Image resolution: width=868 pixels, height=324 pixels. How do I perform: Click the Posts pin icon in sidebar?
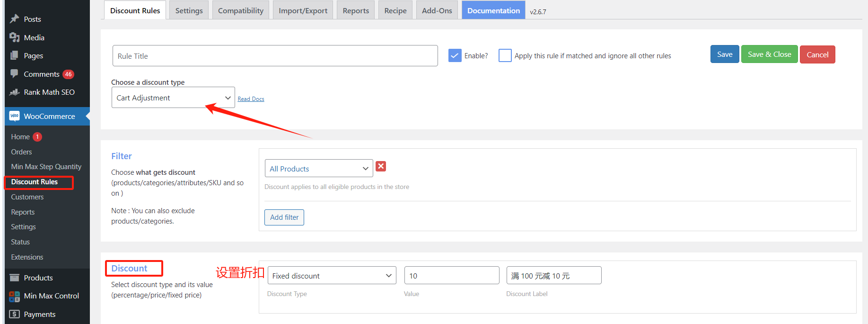click(x=14, y=19)
